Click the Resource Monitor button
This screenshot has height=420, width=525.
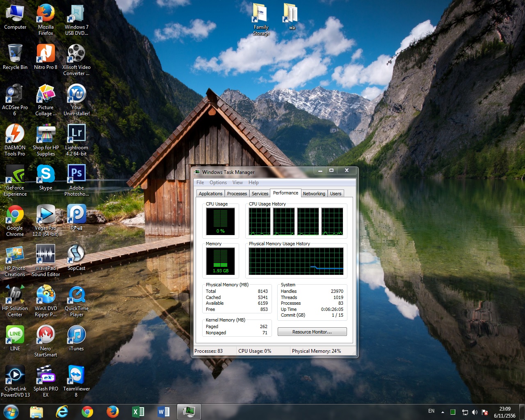[312, 332]
